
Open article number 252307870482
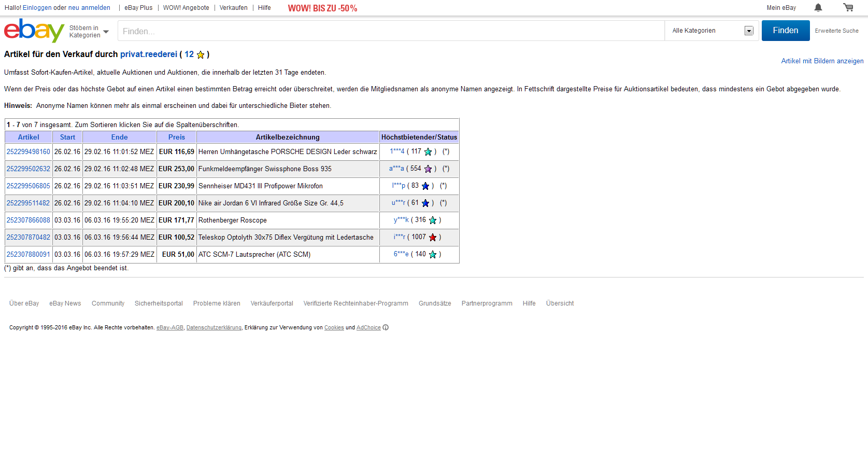29,237
